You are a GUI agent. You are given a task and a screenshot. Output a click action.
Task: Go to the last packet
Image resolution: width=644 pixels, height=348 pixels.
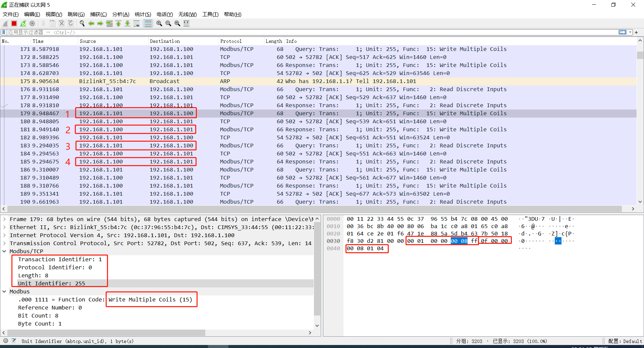click(127, 23)
